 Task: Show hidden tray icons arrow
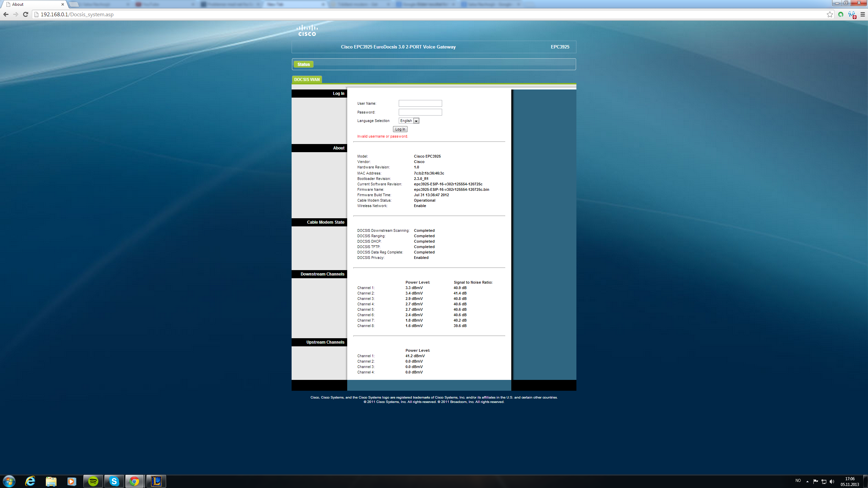point(807,481)
